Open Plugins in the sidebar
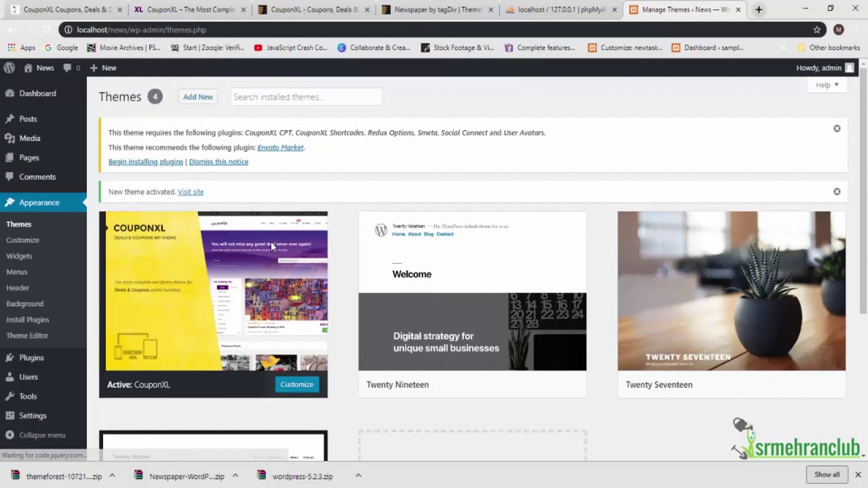868x488 pixels. [x=43, y=358]
